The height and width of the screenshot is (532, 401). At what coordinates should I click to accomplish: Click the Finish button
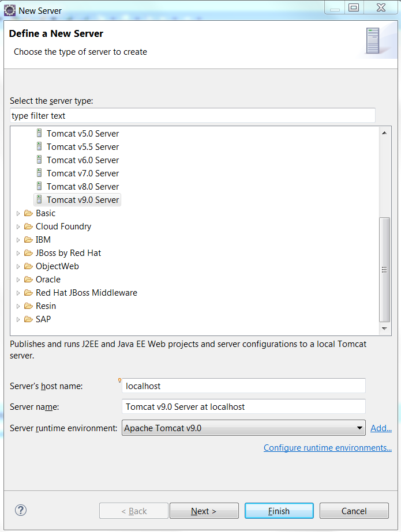[x=279, y=511]
